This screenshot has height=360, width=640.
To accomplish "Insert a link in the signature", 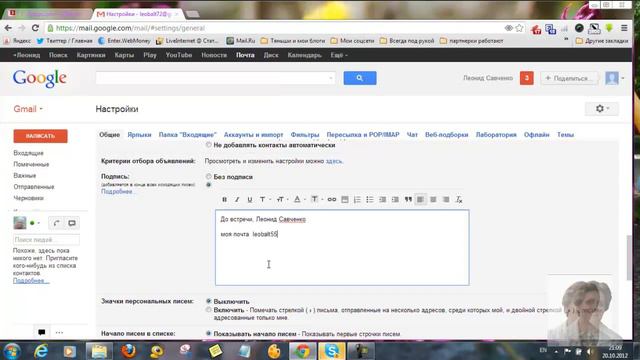I will (x=332, y=200).
